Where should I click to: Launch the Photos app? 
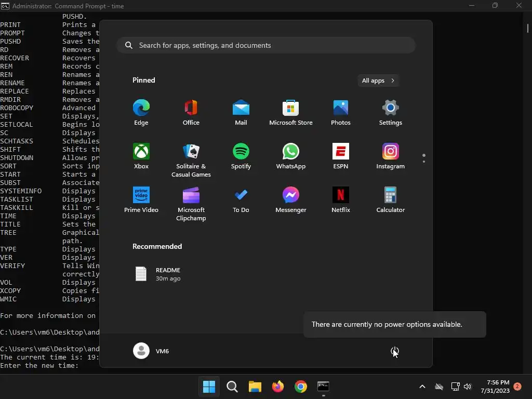(x=341, y=113)
